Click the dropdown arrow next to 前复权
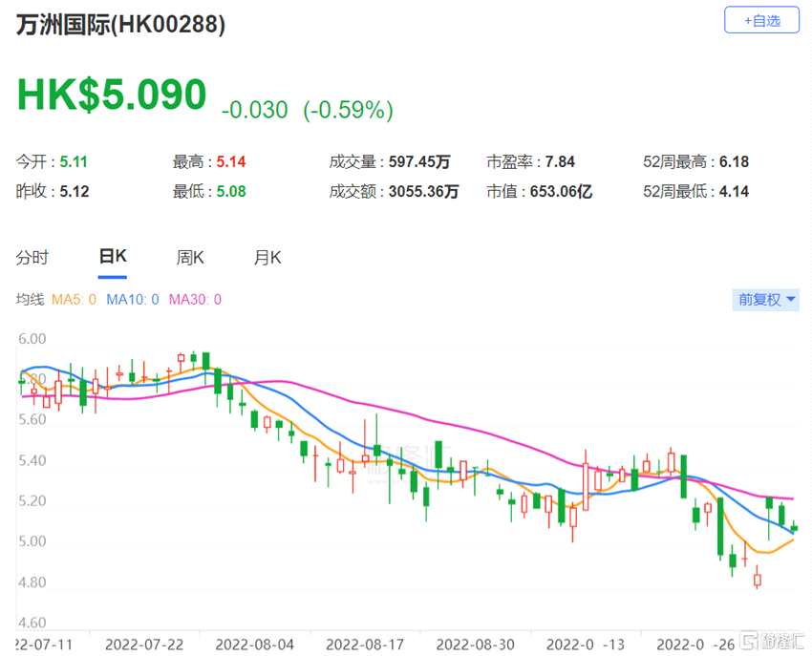This screenshot has height=656, width=812. 790,299
